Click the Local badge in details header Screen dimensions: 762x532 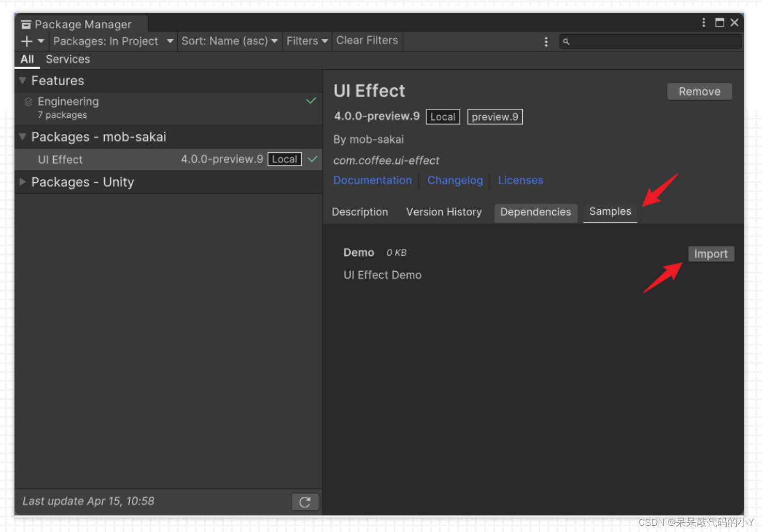point(443,117)
